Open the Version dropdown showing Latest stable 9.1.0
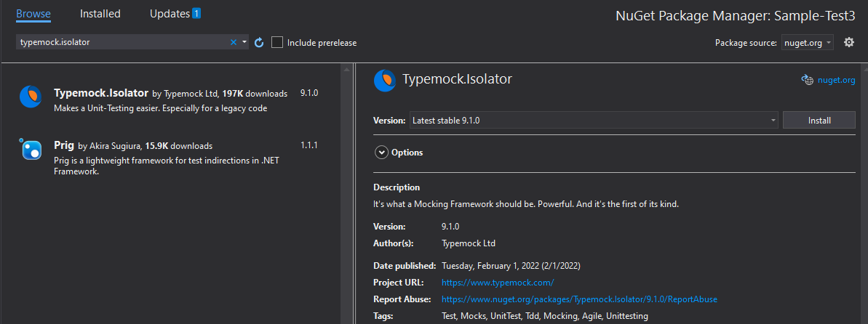The height and width of the screenshot is (324, 868). click(593, 121)
